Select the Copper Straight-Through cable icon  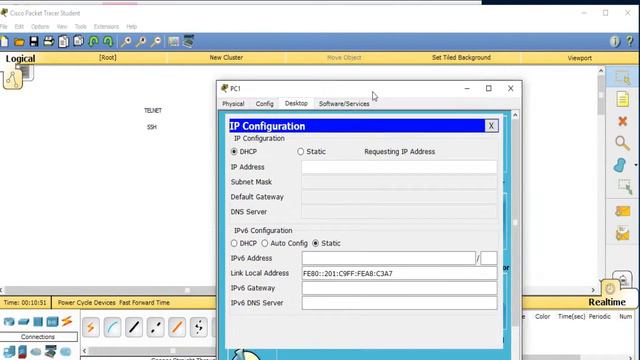point(134,327)
